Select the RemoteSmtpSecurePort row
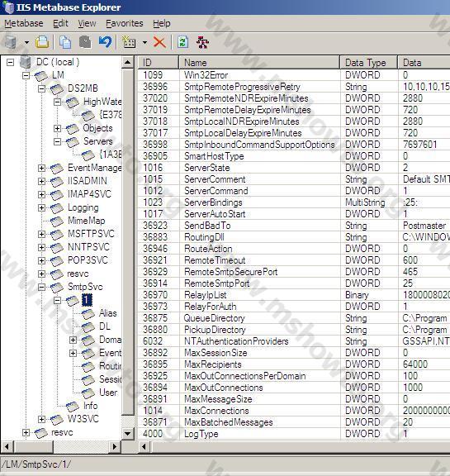 294,272
